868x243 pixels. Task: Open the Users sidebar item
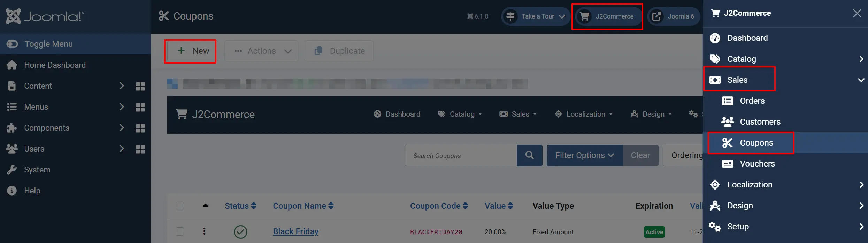(x=34, y=149)
